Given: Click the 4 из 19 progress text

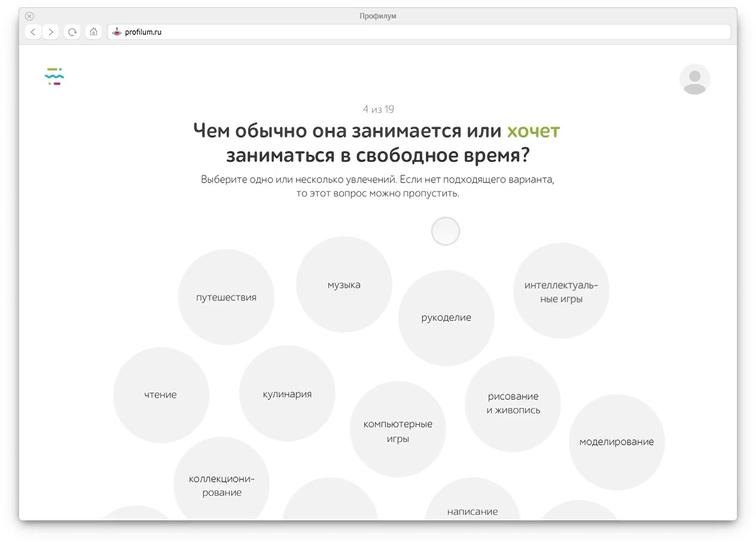Looking at the screenshot, I should (x=378, y=109).
